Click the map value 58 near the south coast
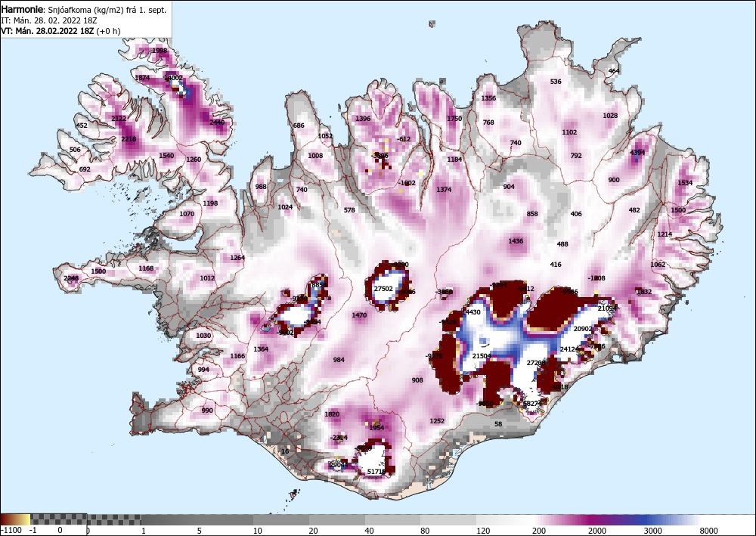The height and width of the screenshot is (536, 756). tap(498, 424)
